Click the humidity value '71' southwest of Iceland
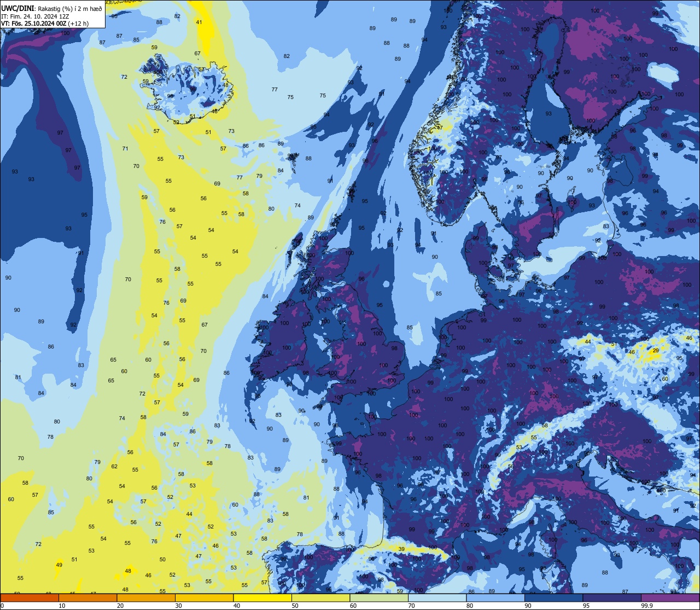Image resolution: width=700 pixels, height=610 pixels. coord(125,149)
